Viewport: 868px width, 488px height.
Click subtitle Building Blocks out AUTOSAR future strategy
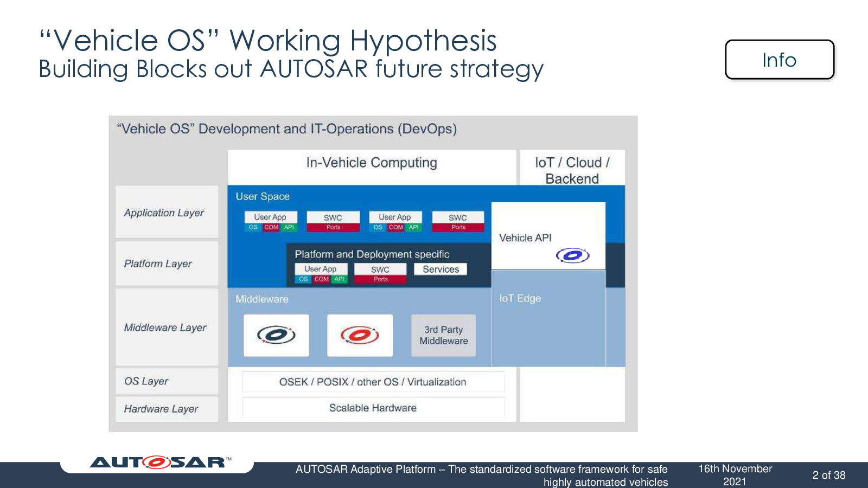click(x=291, y=69)
